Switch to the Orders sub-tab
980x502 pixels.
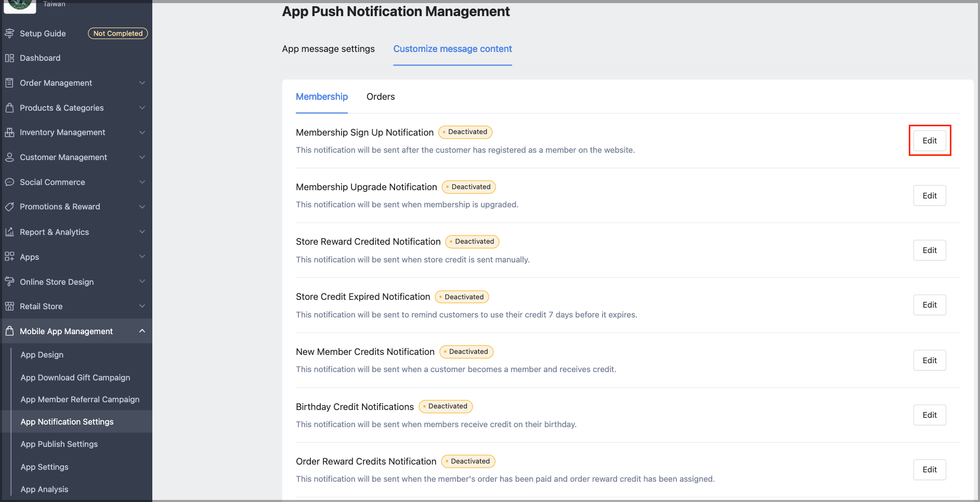[x=381, y=97]
